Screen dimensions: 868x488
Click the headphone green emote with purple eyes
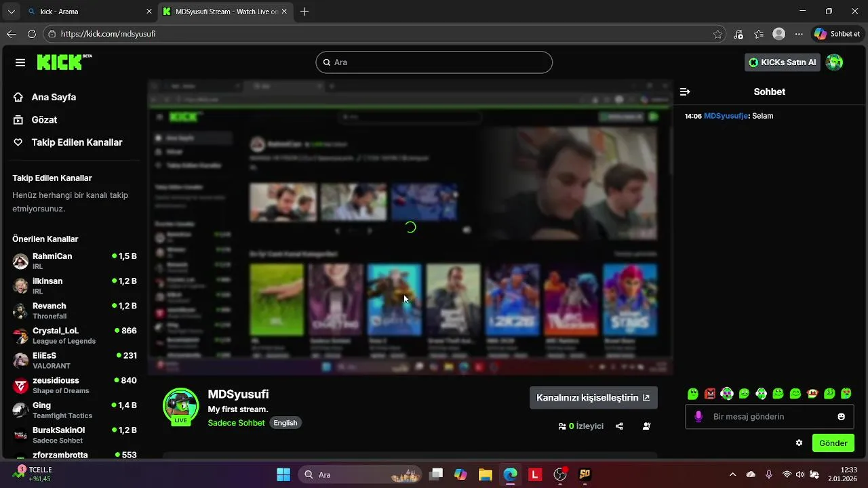(727, 393)
